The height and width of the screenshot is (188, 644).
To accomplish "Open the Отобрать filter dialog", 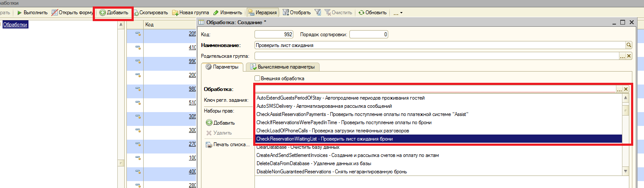I will 297,13.
